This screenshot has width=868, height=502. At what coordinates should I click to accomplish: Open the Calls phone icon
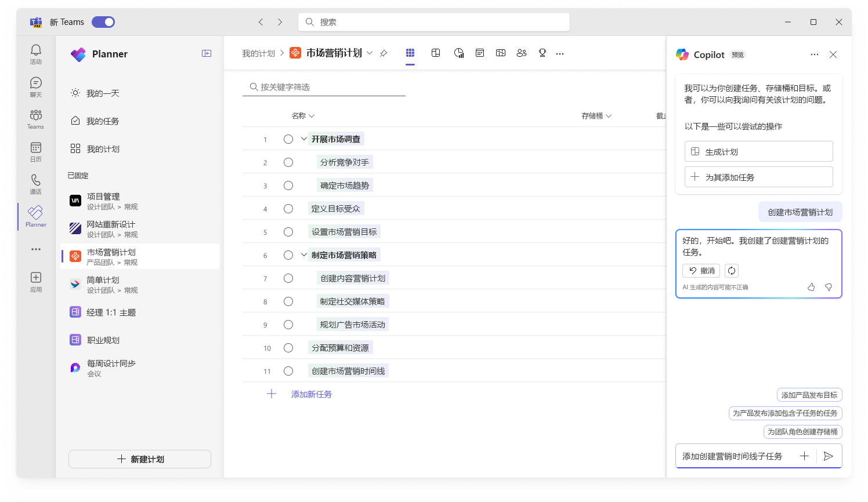click(36, 180)
